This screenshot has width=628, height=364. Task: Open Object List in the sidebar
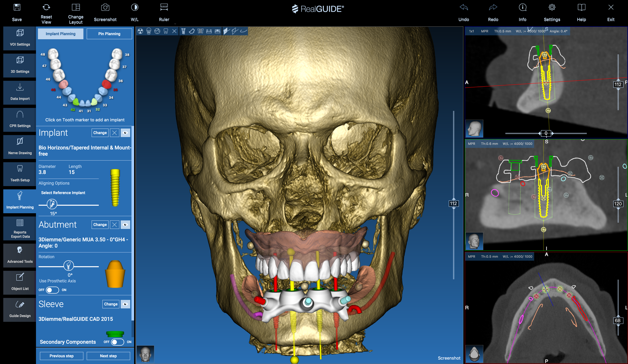pyautogui.click(x=20, y=283)
